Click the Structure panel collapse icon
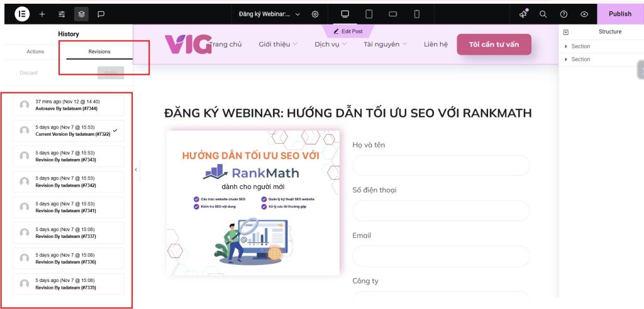Image resolution: width=644 pixels, height=309 pixels. click(566, 32)
